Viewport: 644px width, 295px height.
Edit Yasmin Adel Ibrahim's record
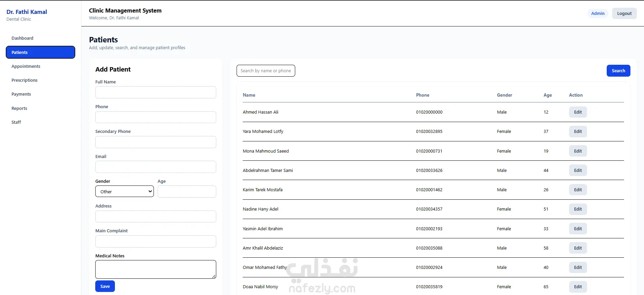tap(578, 229)
